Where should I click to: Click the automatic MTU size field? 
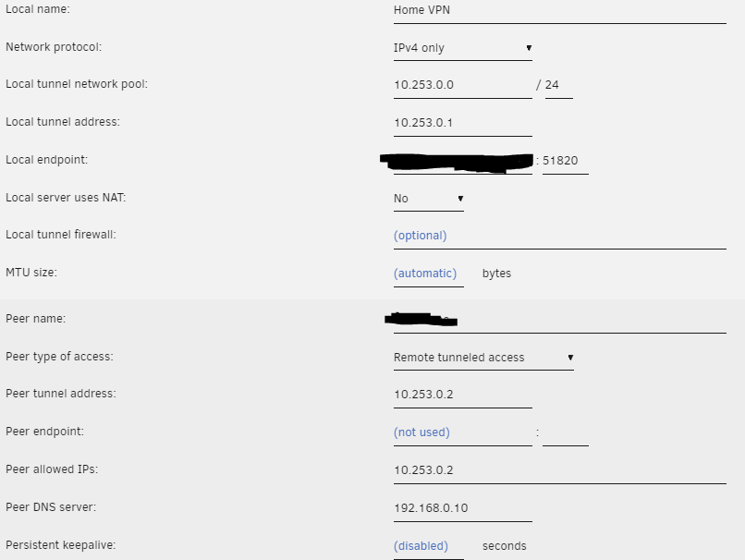coord(429,274)
